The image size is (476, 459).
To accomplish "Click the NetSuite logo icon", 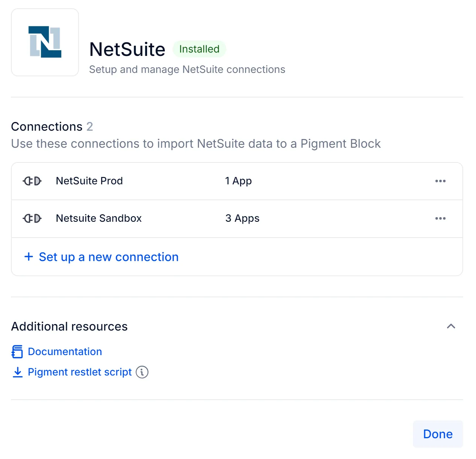I will click(x=45, y=42).
